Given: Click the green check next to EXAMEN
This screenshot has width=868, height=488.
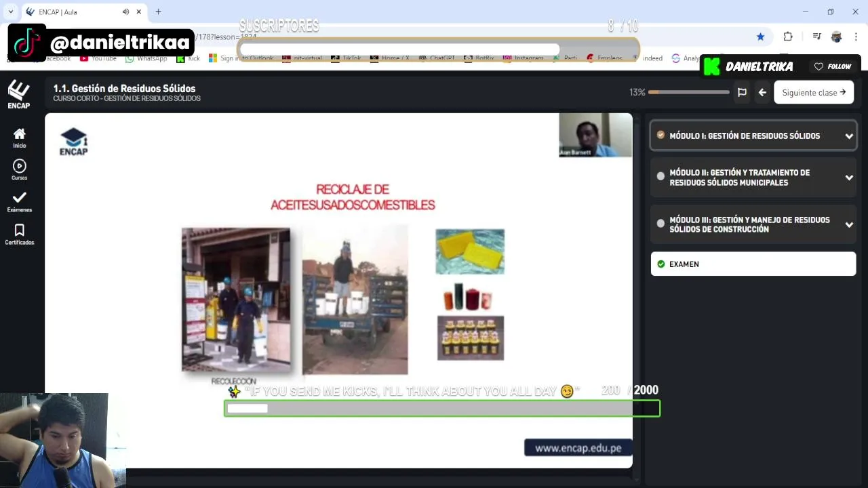Looking at the screenshot, I should [660, 264].
